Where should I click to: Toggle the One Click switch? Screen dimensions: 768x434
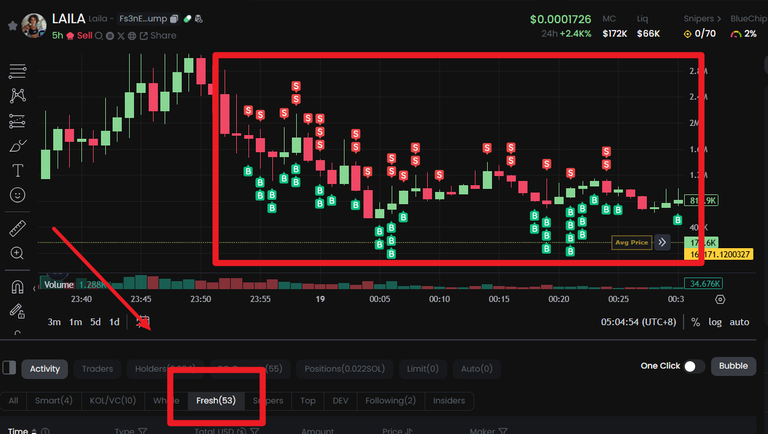pyautogui.click(x=693, y=367)
